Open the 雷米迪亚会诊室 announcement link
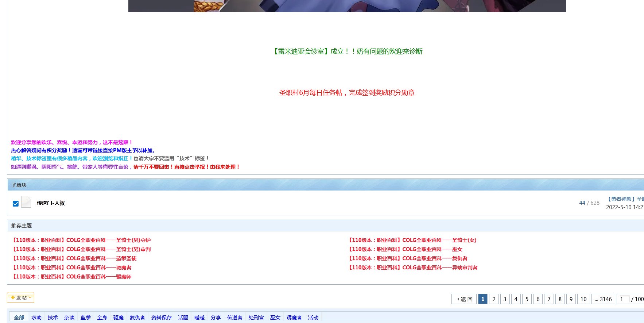This screenshot has width=644, height=323. coord(347,51)
